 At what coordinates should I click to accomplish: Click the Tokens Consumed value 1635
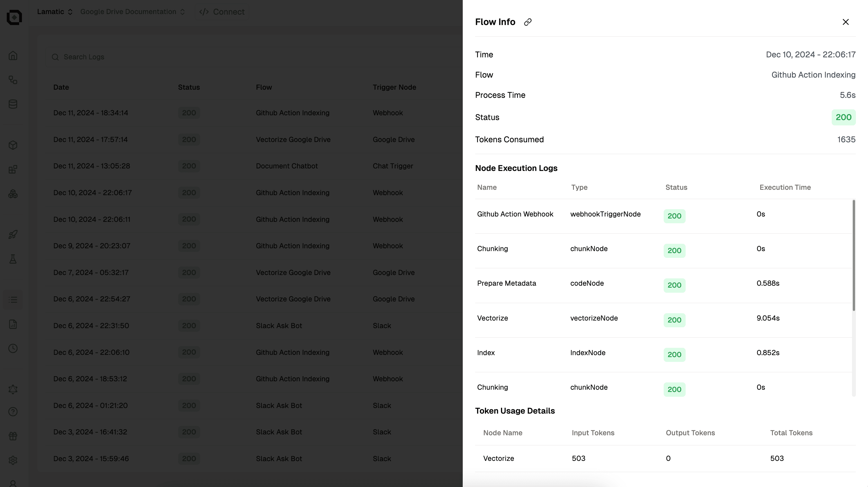(x=846, y=140)
